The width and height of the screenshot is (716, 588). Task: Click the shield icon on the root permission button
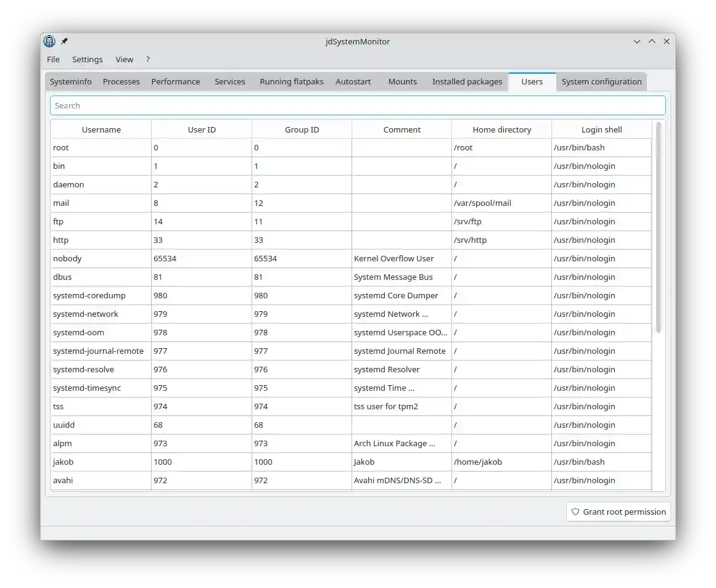(x=575, y=512)
